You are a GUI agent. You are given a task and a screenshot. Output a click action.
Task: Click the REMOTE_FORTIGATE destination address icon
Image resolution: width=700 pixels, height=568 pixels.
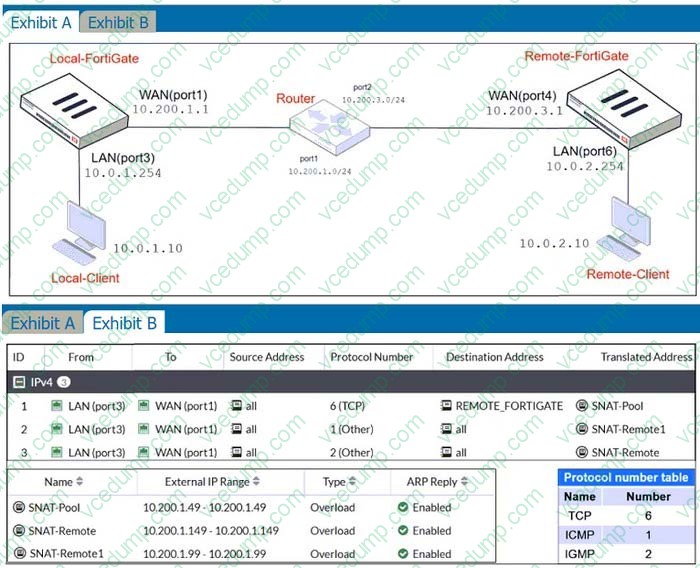click(x=447, y=406)
